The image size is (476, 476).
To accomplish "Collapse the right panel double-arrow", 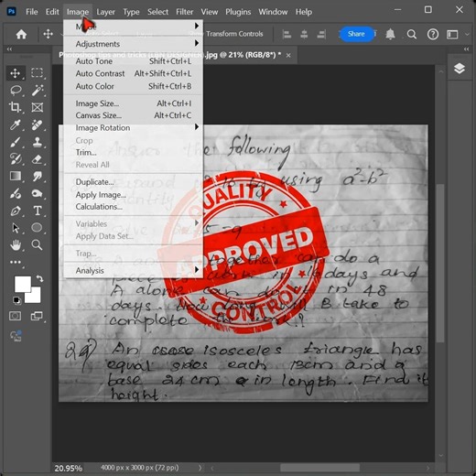I will point(466,49).
